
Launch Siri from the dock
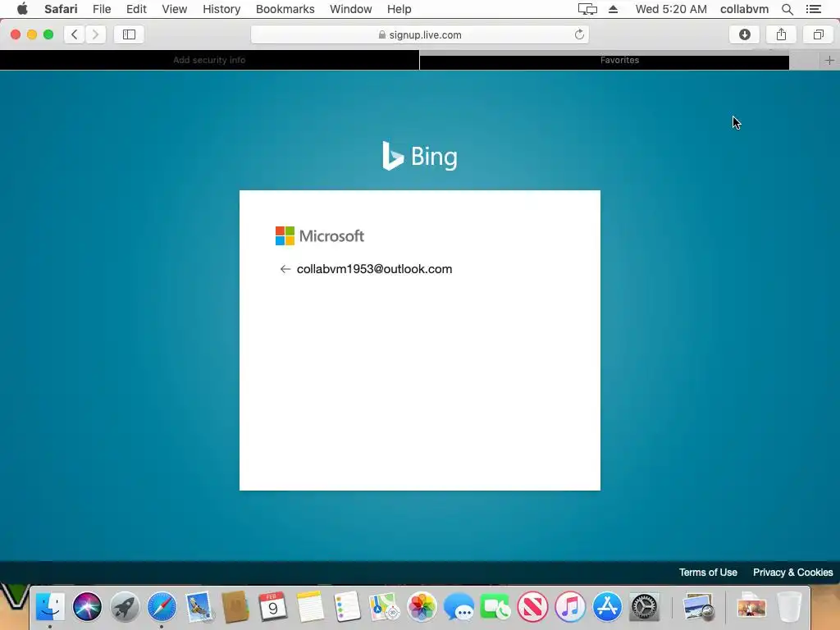point(87,607)
